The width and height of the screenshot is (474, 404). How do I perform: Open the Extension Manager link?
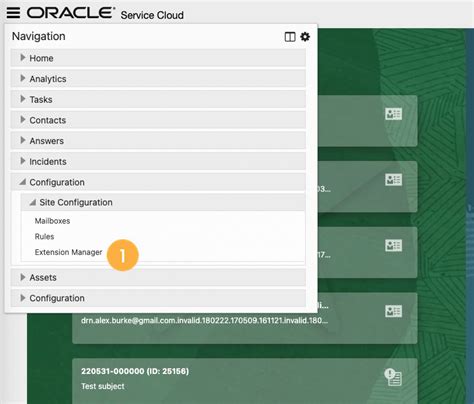coord(68,252)
